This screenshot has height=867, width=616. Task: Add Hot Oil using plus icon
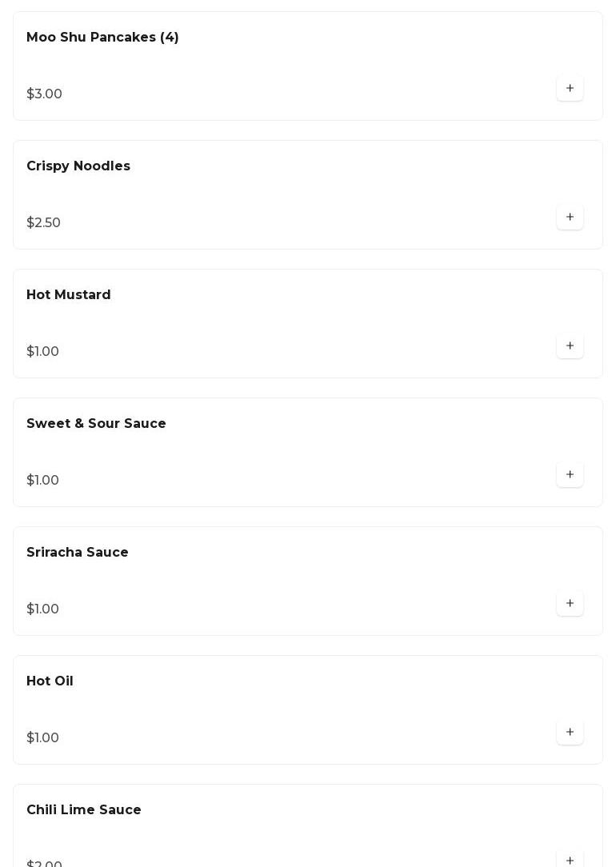click(570, 733)
